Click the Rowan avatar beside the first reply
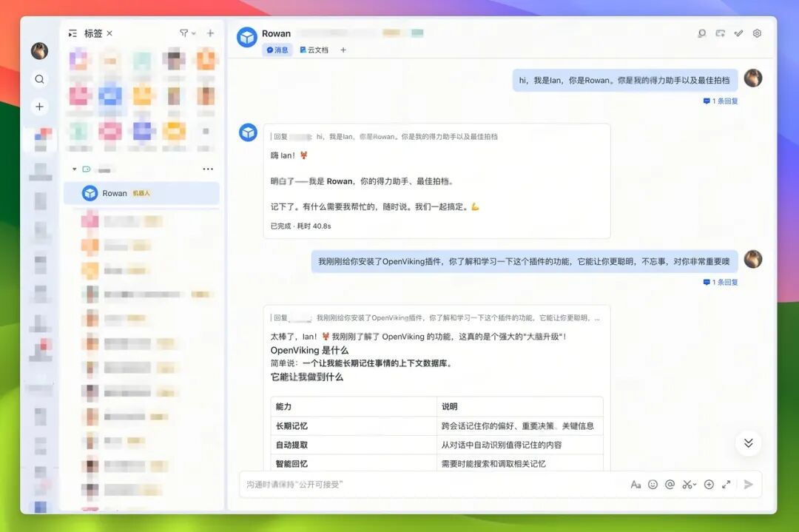Viewport: 799px width, 532px height. 248,132
